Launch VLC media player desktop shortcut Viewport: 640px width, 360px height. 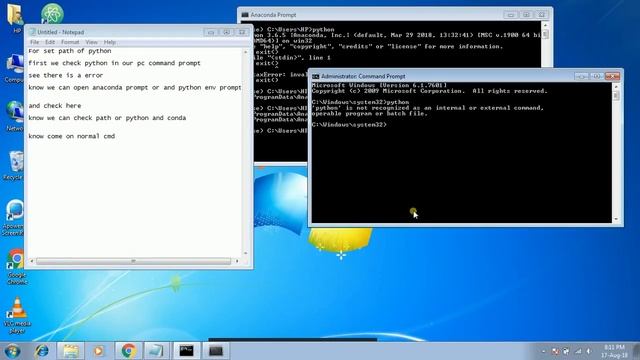coord(17,315)
